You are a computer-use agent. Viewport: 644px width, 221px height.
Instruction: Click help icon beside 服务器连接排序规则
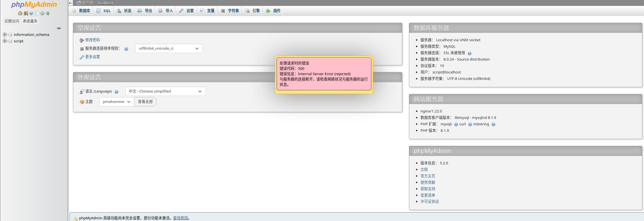pyautogui.click(x=126, y=49)
